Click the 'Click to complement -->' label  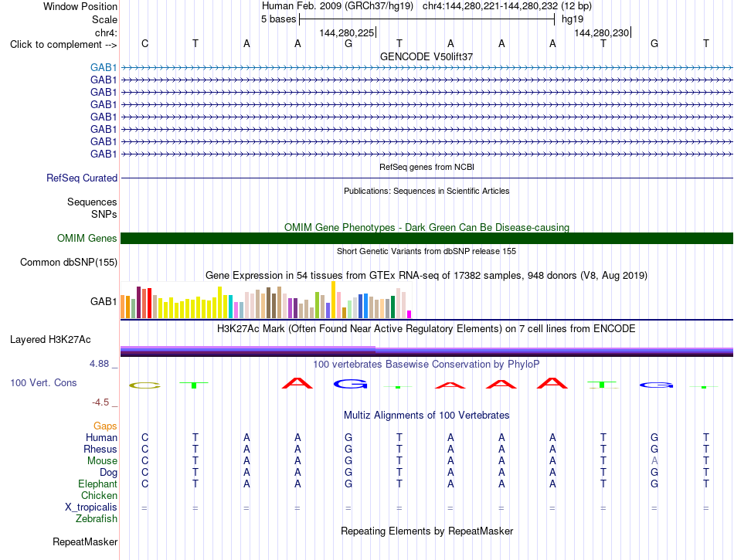pos(63,45)
